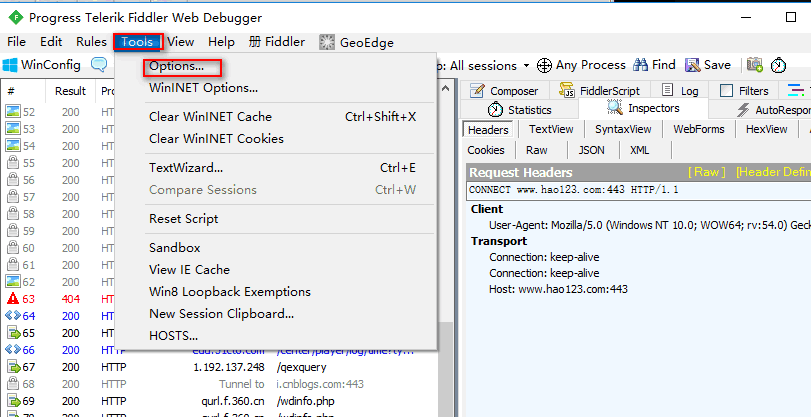
Task: Select Options... from the Tools menu
Action: point(176,67)
